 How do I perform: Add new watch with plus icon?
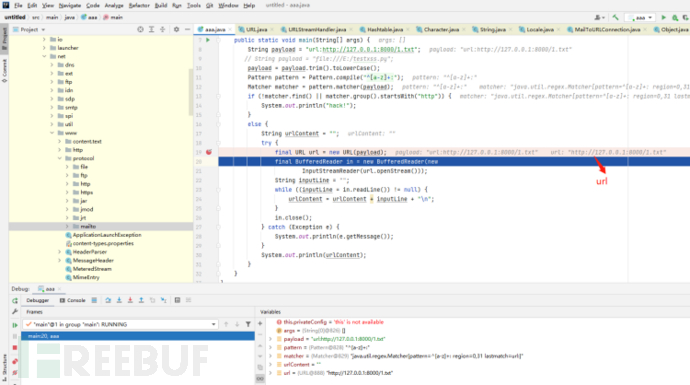click(x=260, y=323)
